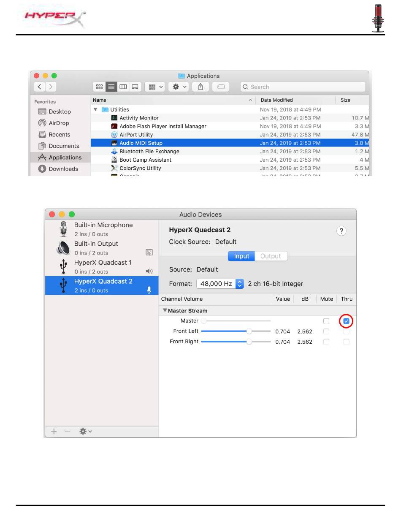
Task: Minimize the Audio Devices window
Action: (x=62, y=214)
